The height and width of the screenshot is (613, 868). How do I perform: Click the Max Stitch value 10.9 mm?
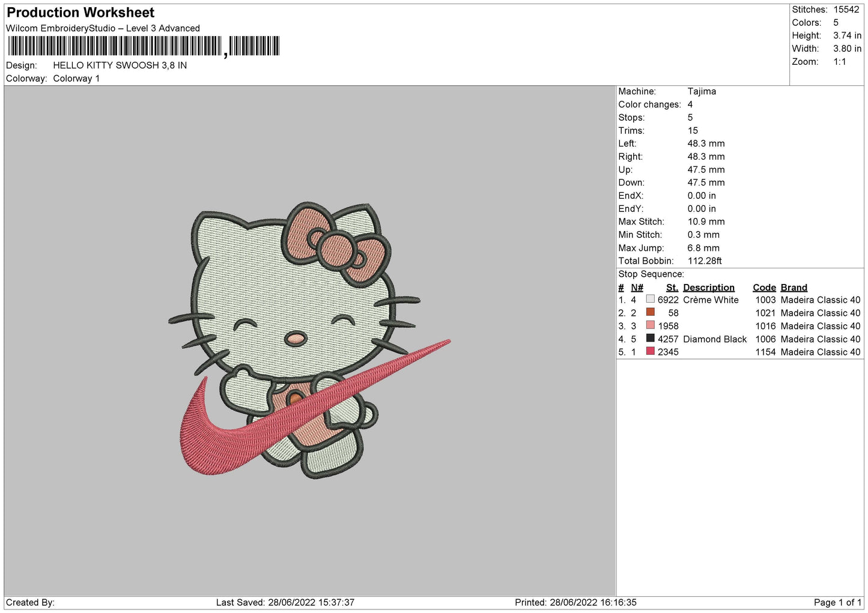pos(706,222)
